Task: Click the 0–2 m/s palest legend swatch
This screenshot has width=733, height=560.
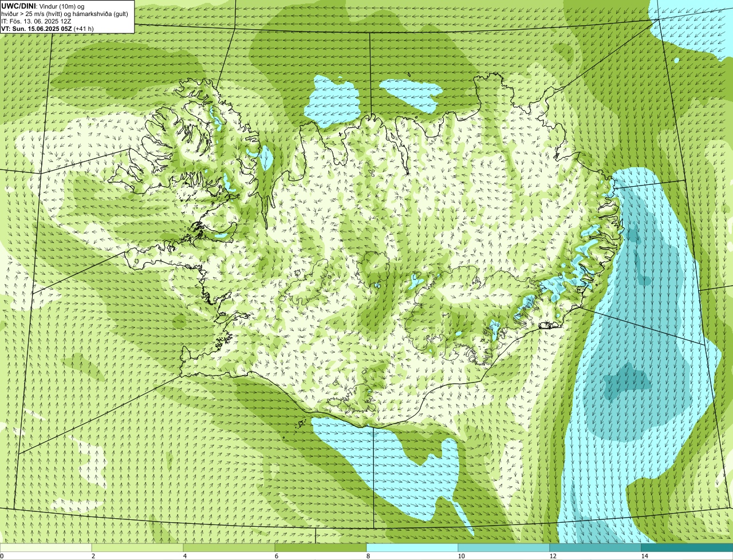Action: click(46, 547)
